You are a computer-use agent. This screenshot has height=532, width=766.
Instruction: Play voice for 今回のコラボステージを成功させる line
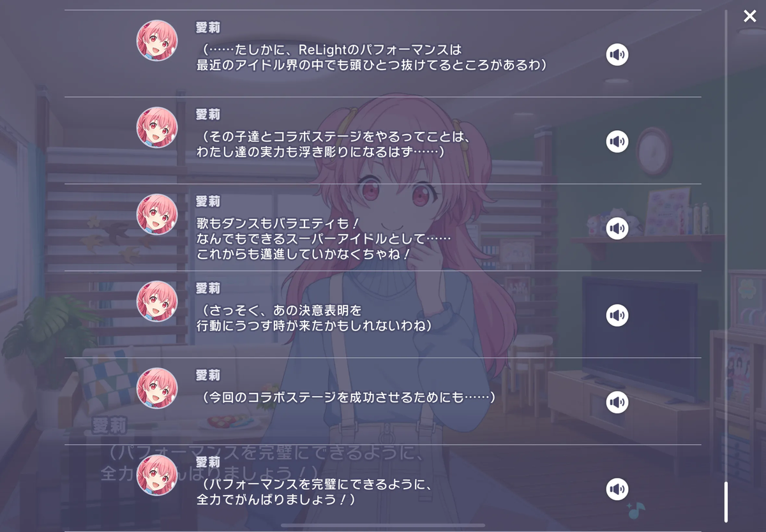tap(617, 403)
